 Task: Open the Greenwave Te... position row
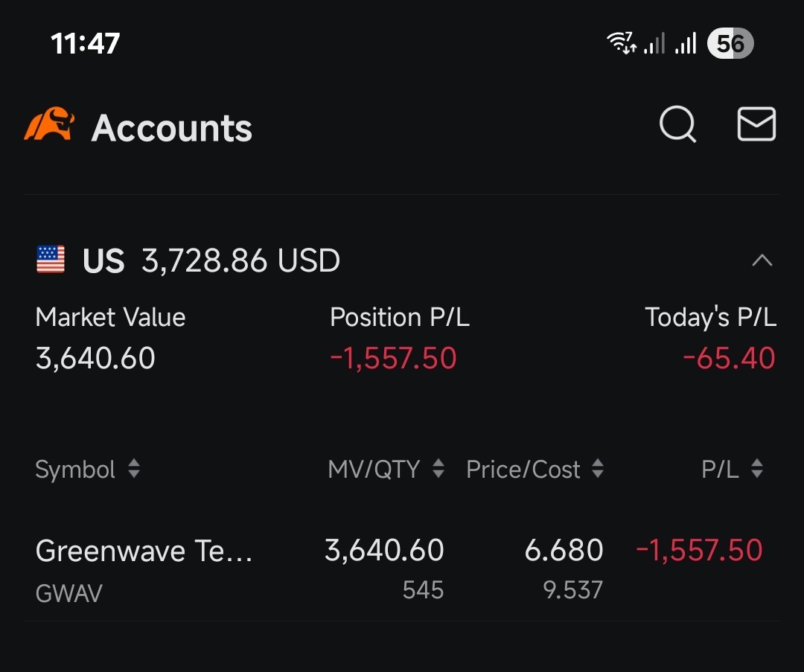[402, 569]
